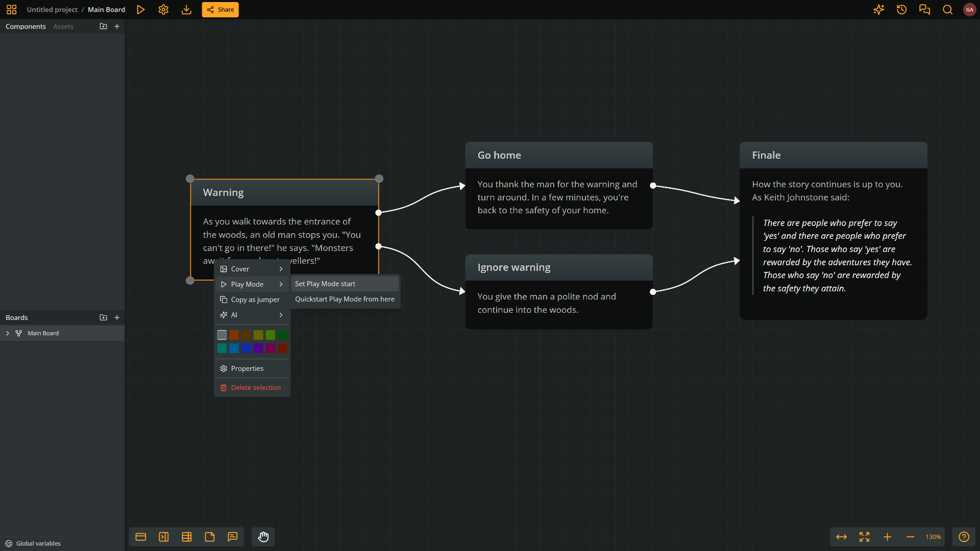This screenshot has width=980, height=551.
Task: Open the Play Mode submenu
Action: (252, 284)
